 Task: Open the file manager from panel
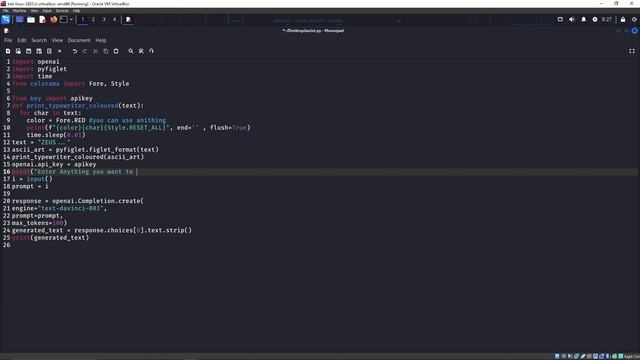[31, 19]
